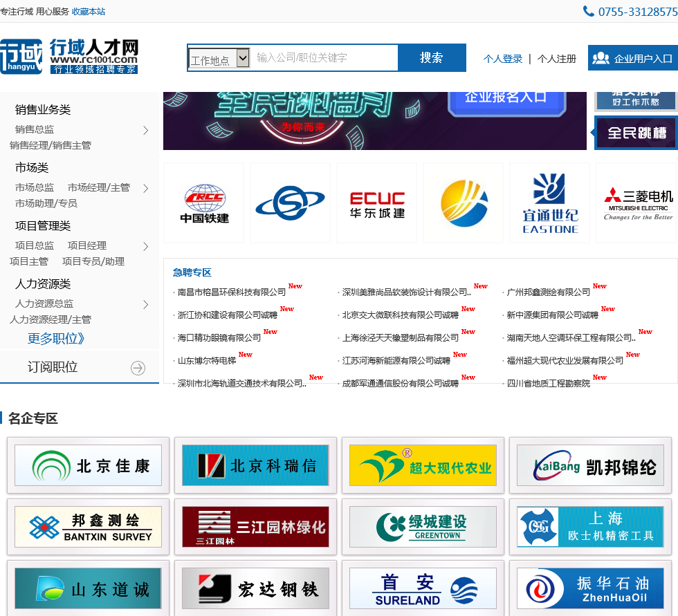Open 南昌市榕昌环保科技有限公司 job listing

[x=231, y=292]
